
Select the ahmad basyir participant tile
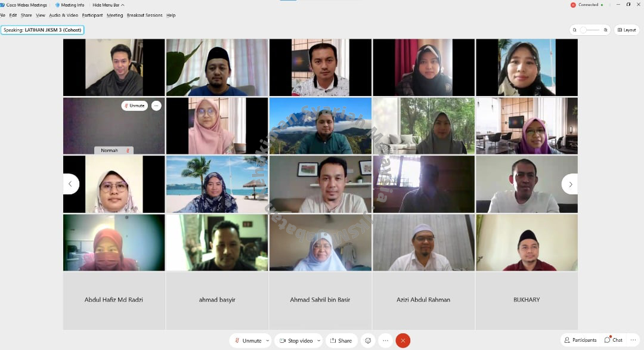pyautogui.click(x=217, y=301)
